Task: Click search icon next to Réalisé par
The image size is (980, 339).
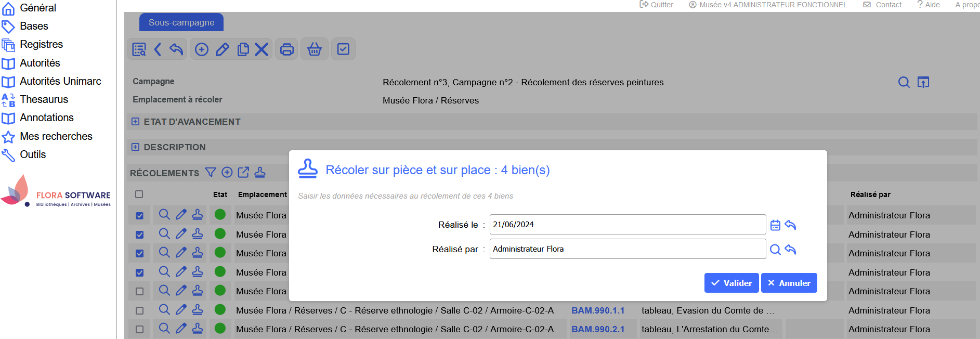Action: pos(775,250)
